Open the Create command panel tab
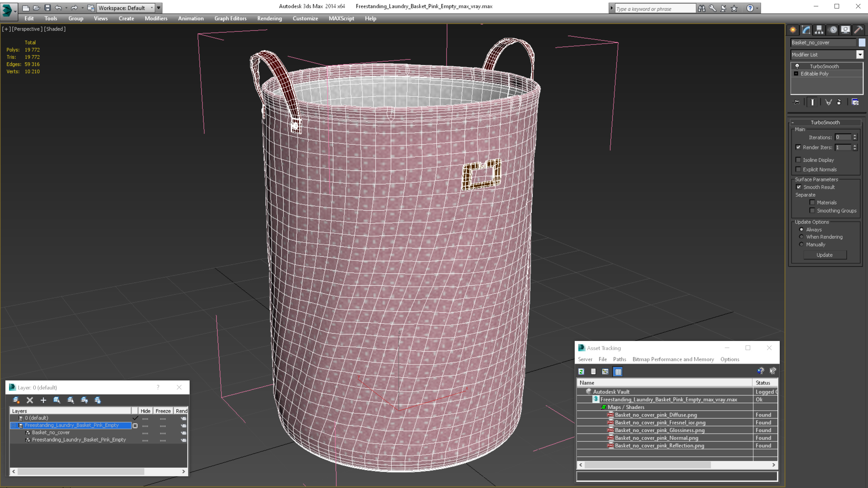Viewport: 868px width, 488px height. pyautogui.click(x=793, y=30)
